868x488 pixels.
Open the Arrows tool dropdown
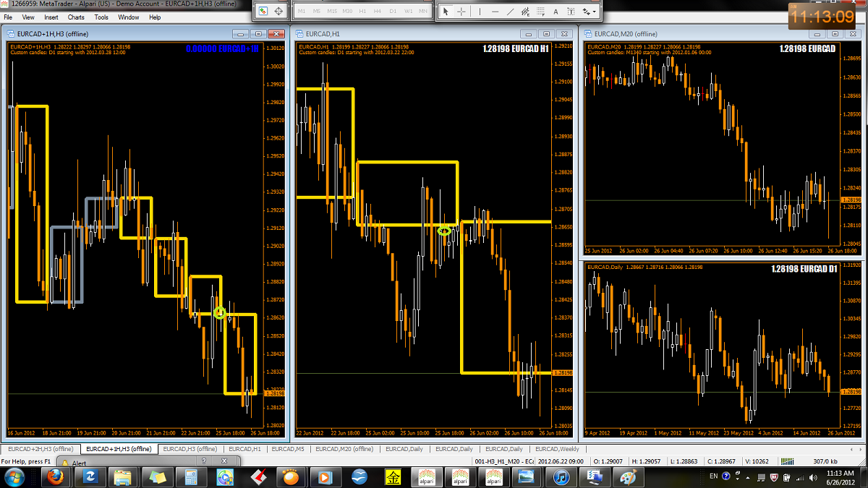[x=590, y=12]
